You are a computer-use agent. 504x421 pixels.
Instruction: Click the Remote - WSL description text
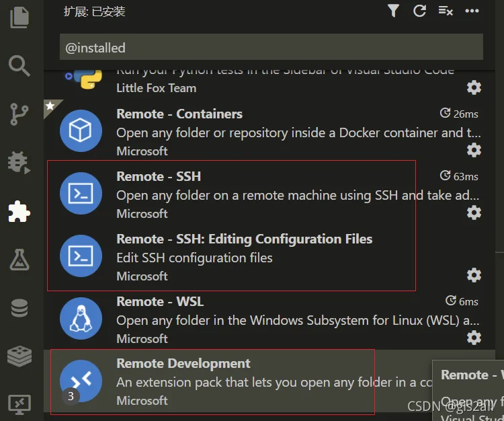coord(298,321)
